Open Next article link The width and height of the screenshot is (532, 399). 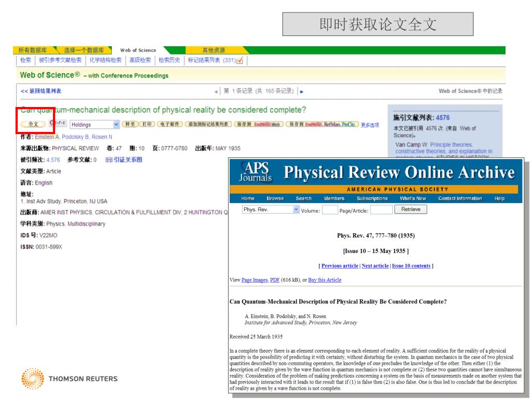375,265
